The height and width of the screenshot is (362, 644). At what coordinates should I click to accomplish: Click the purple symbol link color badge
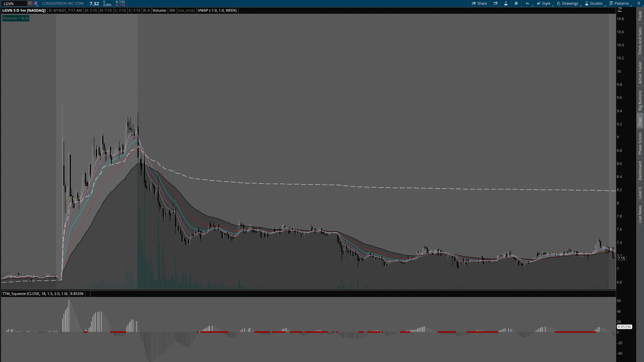[x=36, y=3]
